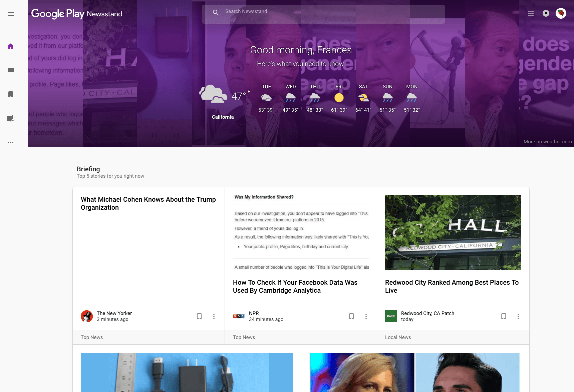Open more options for Redwood City story

point(518,316)
